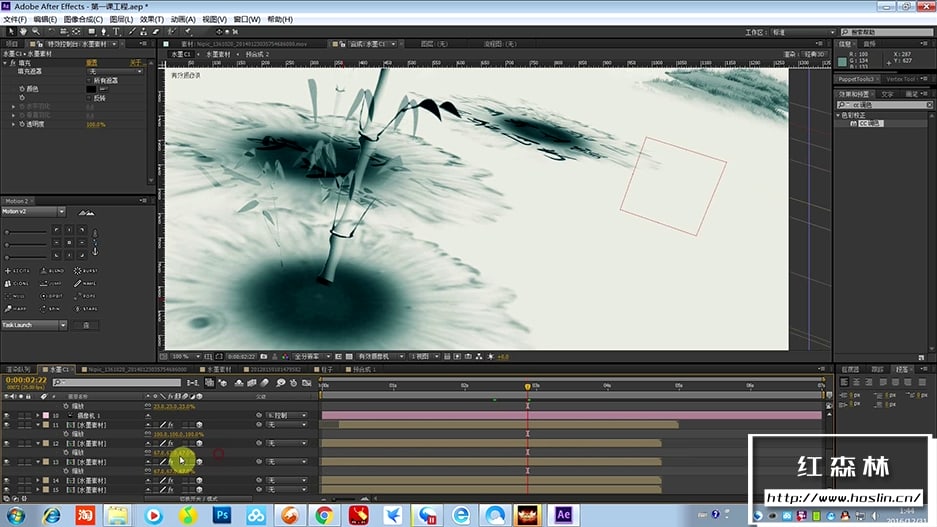Open the Windows Start menu
Screen dimensions: 937x527
coord(16,515)
